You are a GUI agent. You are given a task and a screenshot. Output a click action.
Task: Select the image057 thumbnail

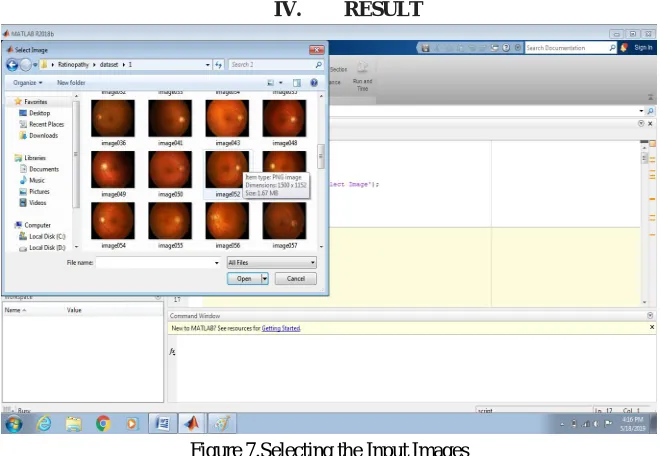pos(285,221)
